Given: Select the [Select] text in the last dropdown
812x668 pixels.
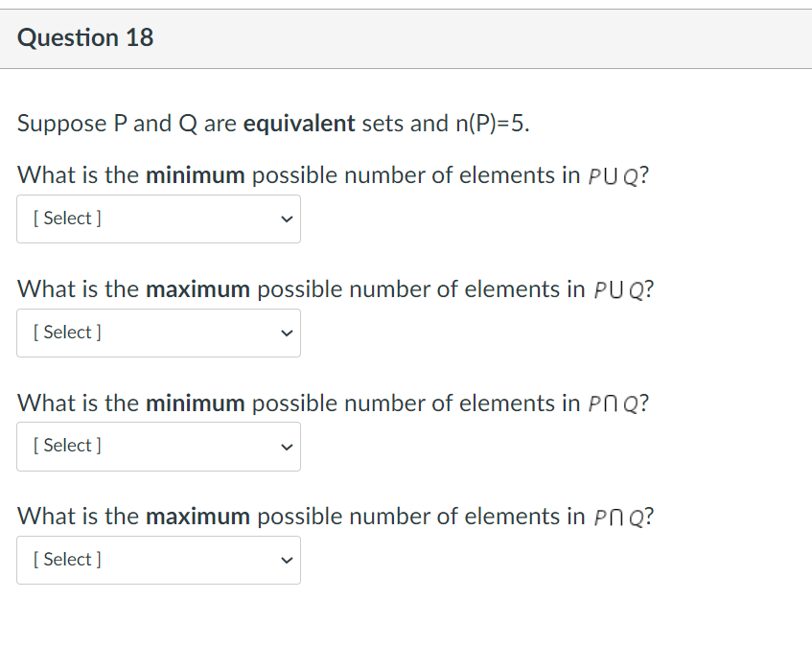Looking at the screenshot, I should coord(65,559).
